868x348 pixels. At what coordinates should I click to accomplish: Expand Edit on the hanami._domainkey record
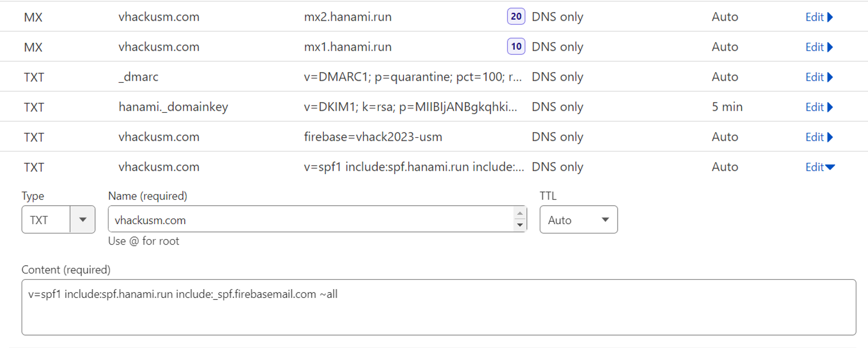(x=818, y=107)
